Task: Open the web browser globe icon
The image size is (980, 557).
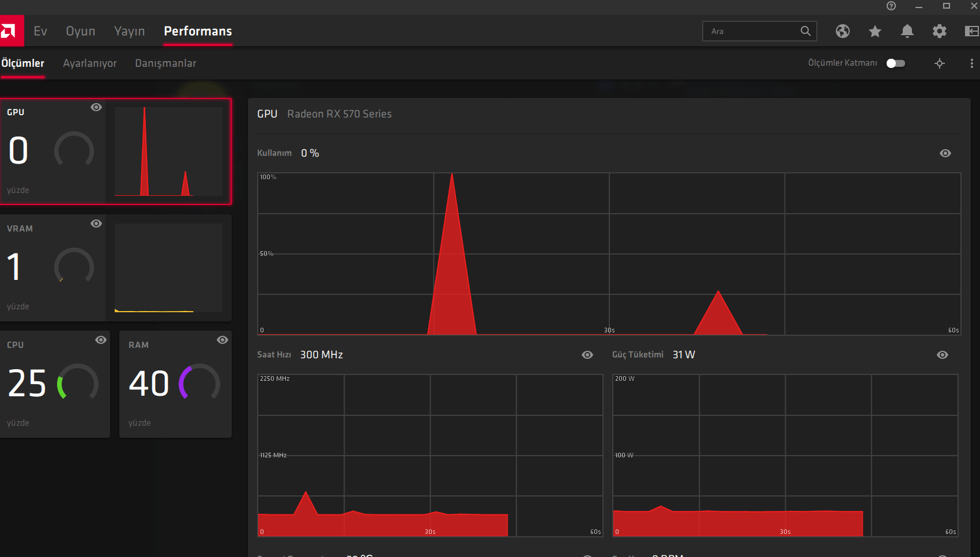Action: pyautogui.click(x=843, y=31)
